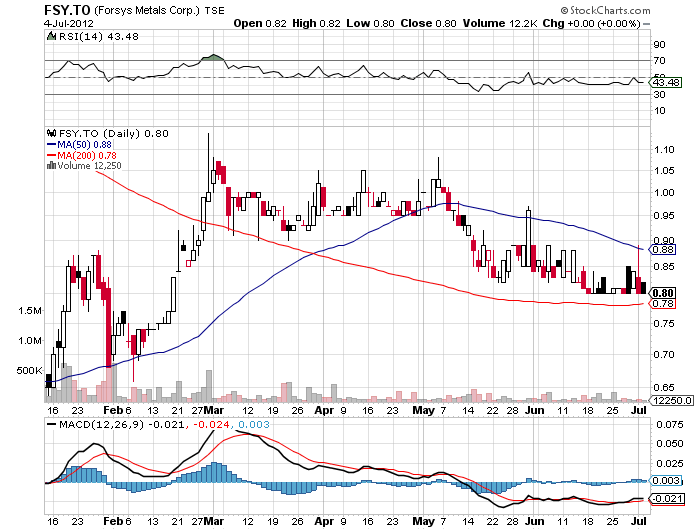The width and height of the screenshot is (700, 530).
Task: Click the 0.85 price axis label
Action: pos(664,267)
